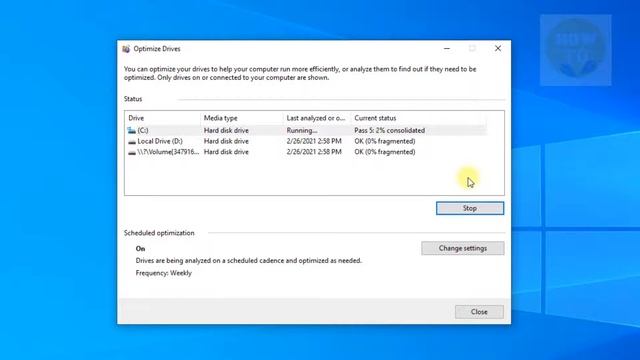Click the 'Running...' status cell
Viewport: 640px width, 360px height.
[x=302, y=131]
